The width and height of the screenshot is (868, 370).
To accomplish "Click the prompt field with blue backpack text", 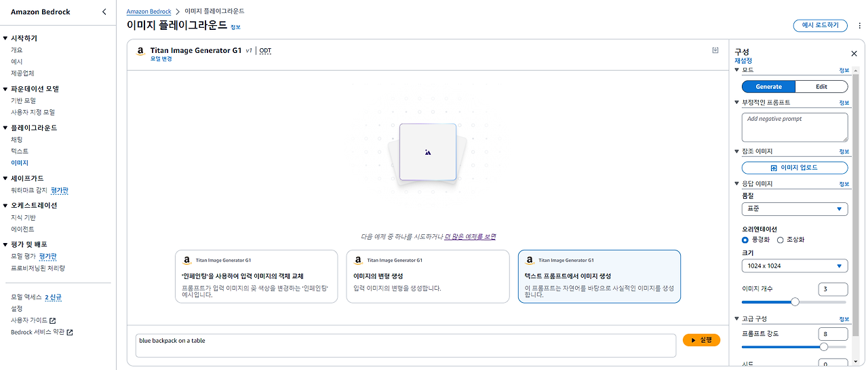I will 406,345.
